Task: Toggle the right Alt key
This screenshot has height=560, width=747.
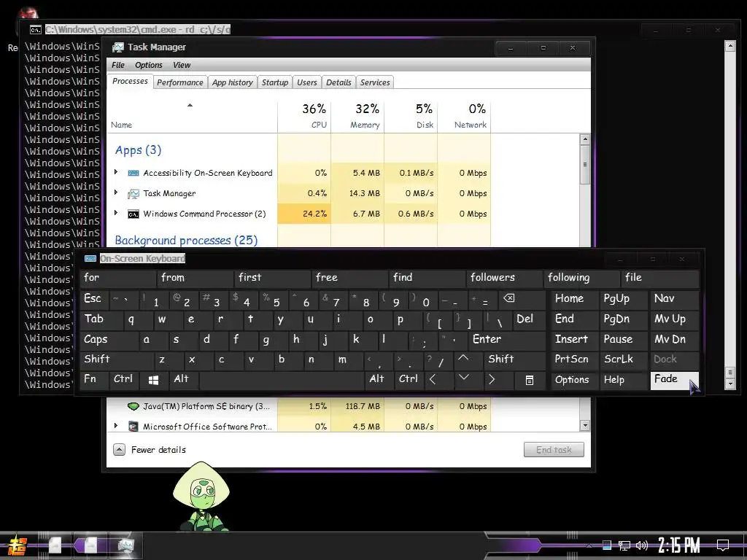Action: [x=379, y=379]
